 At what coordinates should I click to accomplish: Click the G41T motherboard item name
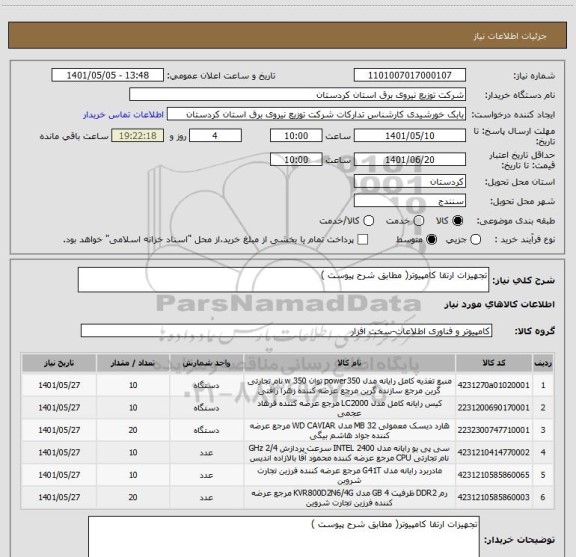[349, 475]
